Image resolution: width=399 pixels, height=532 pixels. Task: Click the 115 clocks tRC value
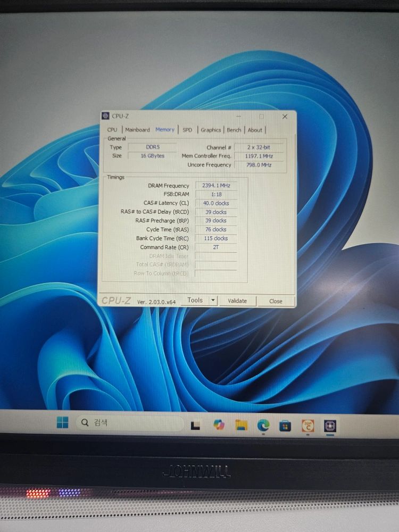pos(216,238)
